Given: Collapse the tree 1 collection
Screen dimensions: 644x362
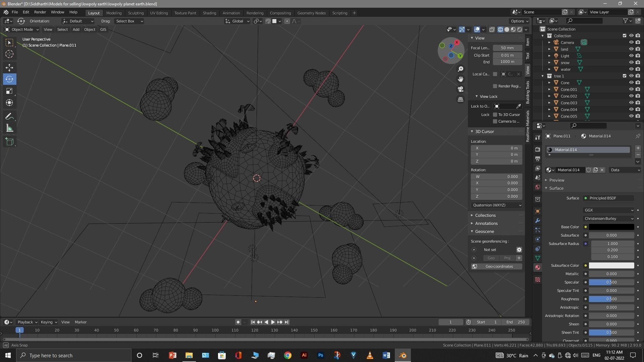Looking at the screenshot, I should pyautogui.click(x=542, y=76).
